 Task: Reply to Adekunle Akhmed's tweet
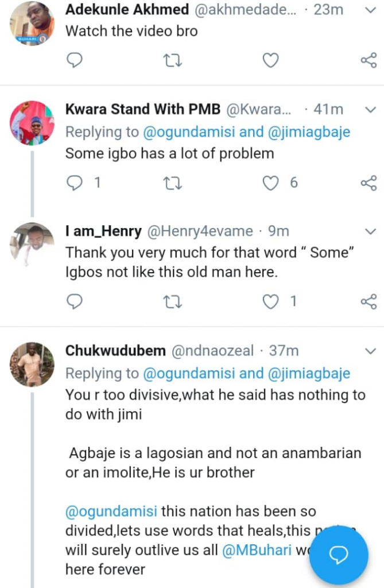pos(75,60)
